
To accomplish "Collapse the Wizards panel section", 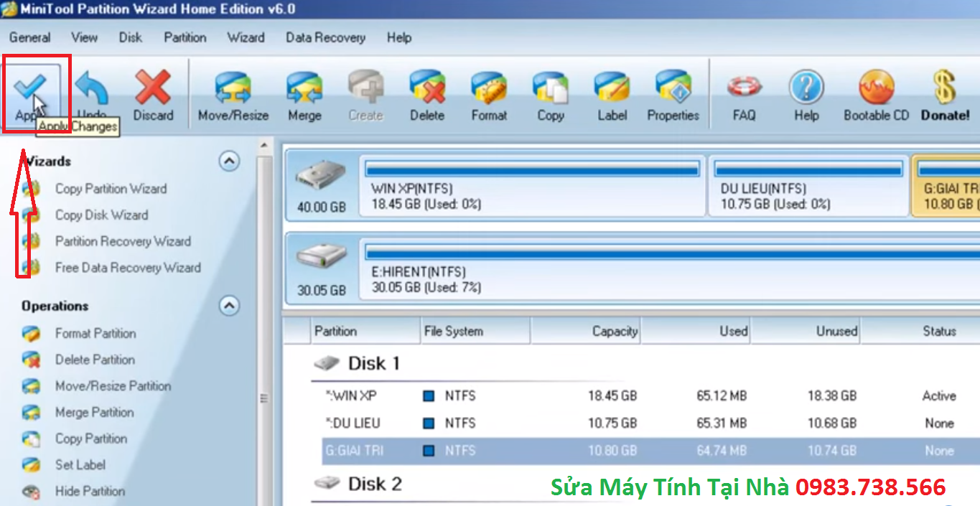I will pyautogui.click(x=229, y=161).
